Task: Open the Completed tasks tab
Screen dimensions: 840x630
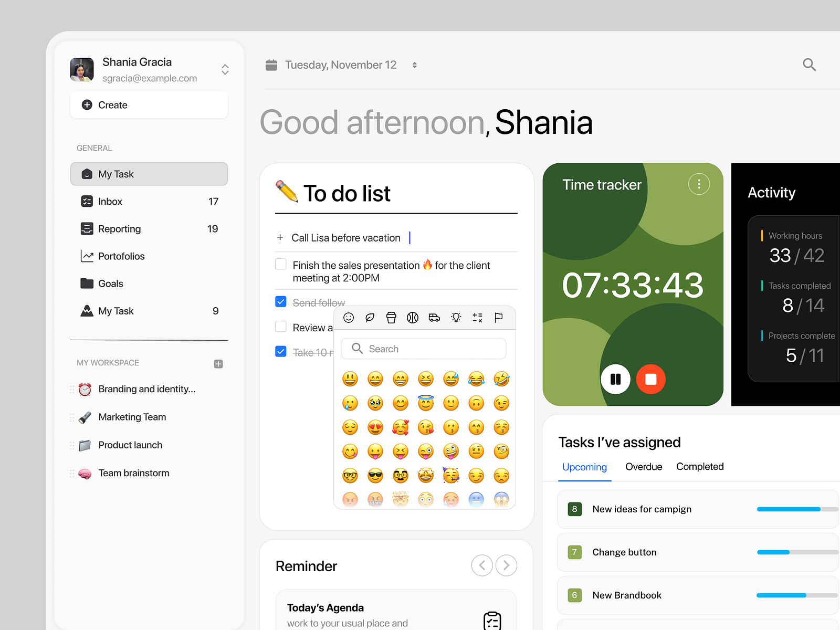Action: (700, 467)
